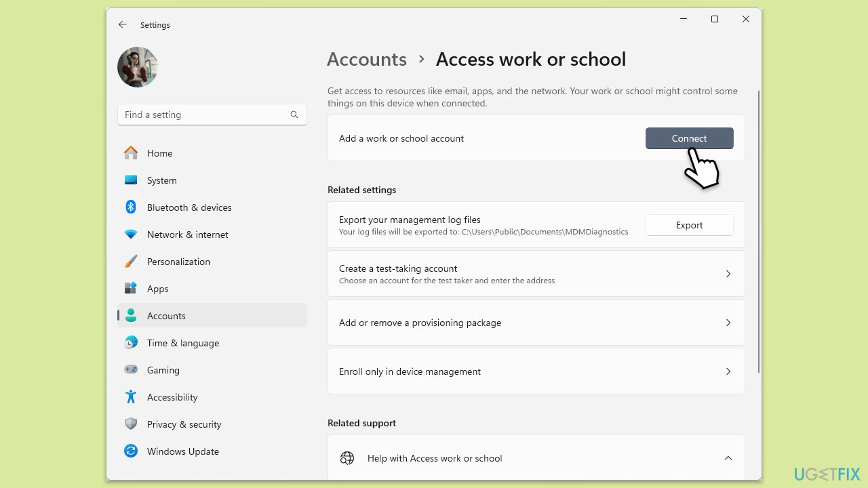Maximize the Settings window
This screenshot has height=488, width=868.
coord(714,19)
